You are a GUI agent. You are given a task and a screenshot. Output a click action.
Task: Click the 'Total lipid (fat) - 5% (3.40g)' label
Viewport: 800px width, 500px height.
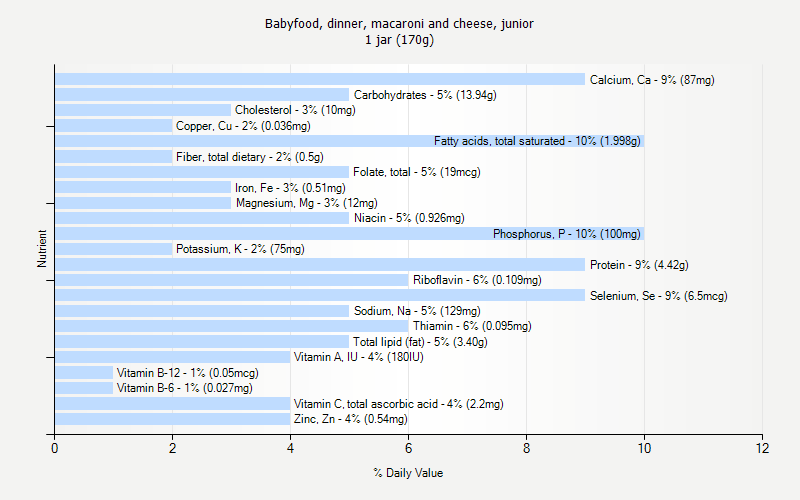tap(420, 342)
